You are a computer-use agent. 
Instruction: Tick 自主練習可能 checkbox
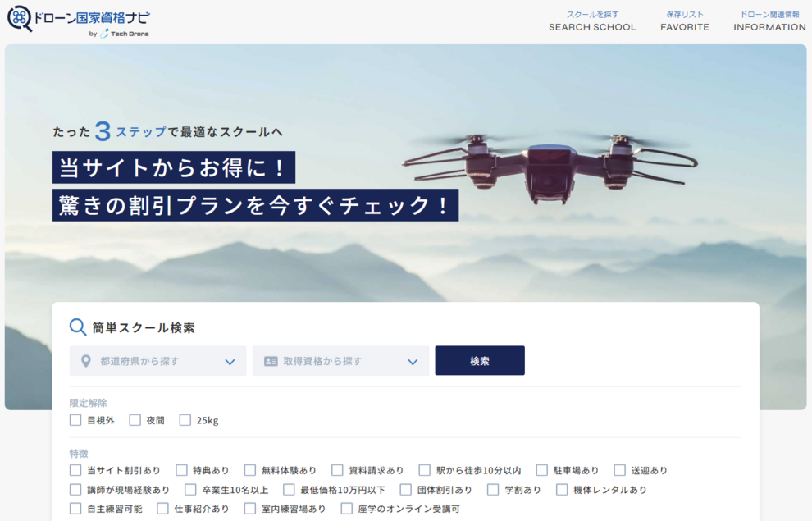coord(75,509)
